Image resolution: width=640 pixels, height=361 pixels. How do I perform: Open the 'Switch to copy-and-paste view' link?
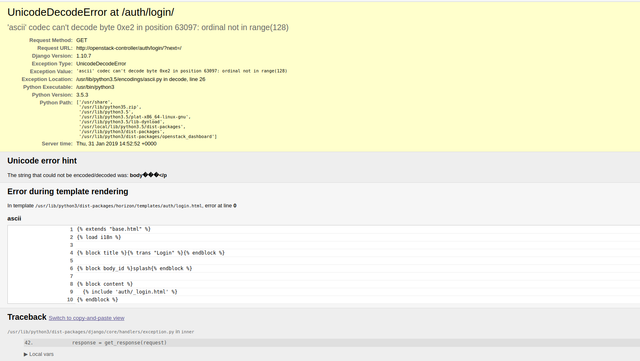tap(87, 318)
